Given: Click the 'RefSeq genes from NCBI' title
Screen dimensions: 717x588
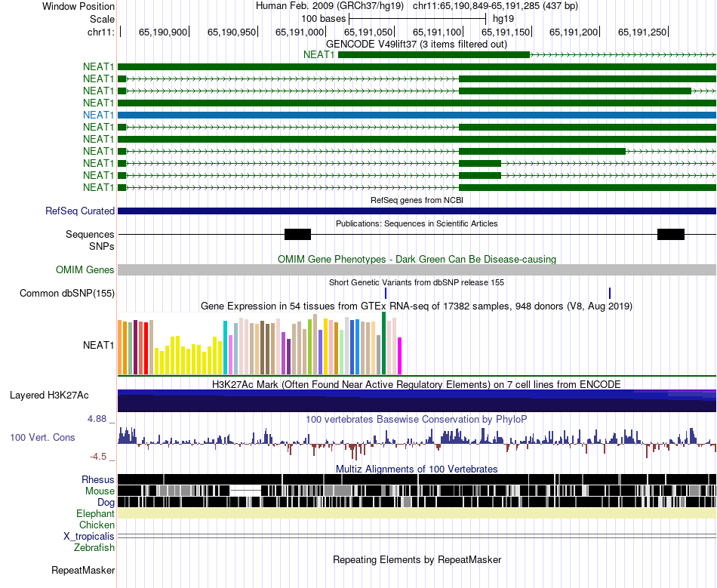Looking at the screenshot, I should point(417,200).
